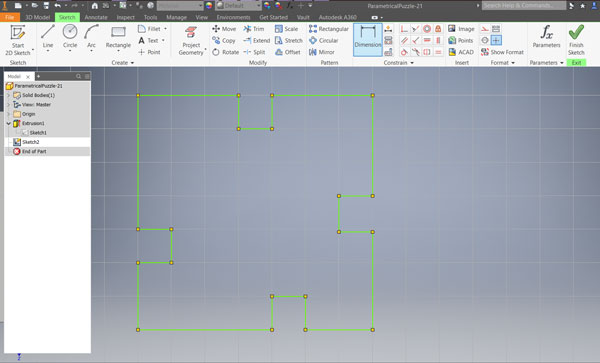Expand Solid Bodies(1) in browser
Image resolution: width=600 pixels, height=363 pixels.
8,95
